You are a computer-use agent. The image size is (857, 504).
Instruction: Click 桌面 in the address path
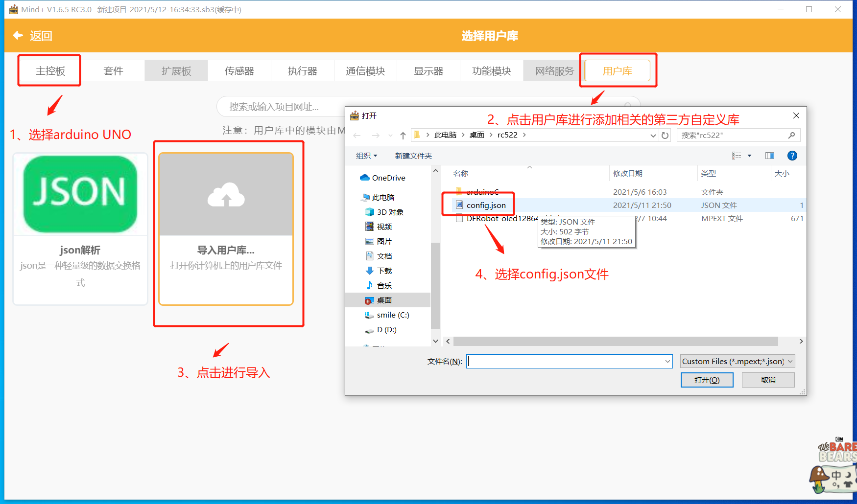click(x=476, y=135)
